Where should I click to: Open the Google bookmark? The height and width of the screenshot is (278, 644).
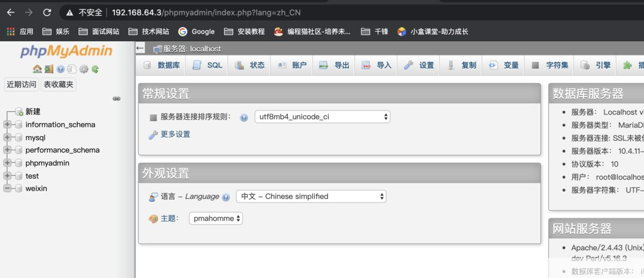click(196, 32)
